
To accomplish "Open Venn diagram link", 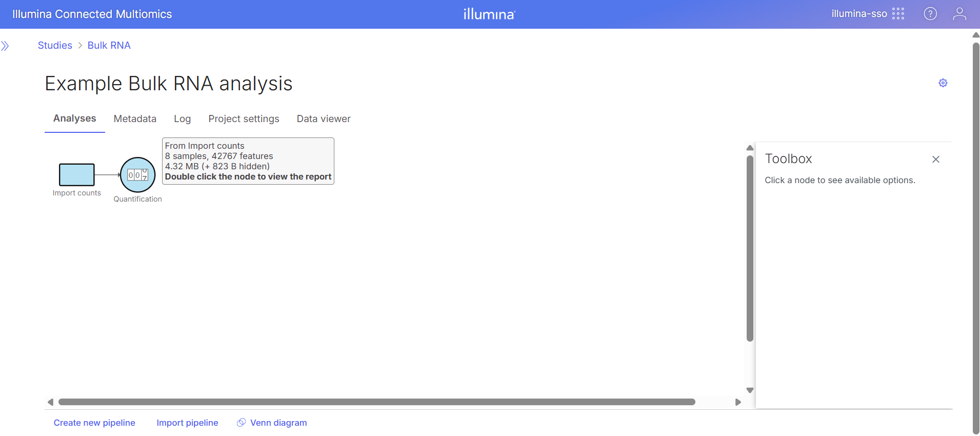I will point(278,423).
